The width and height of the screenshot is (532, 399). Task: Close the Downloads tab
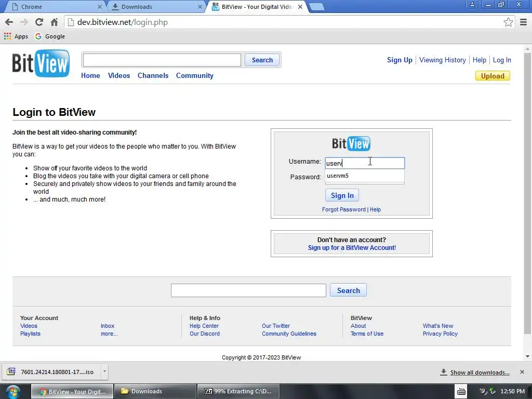pyautogui.click(x=200, y=7)
